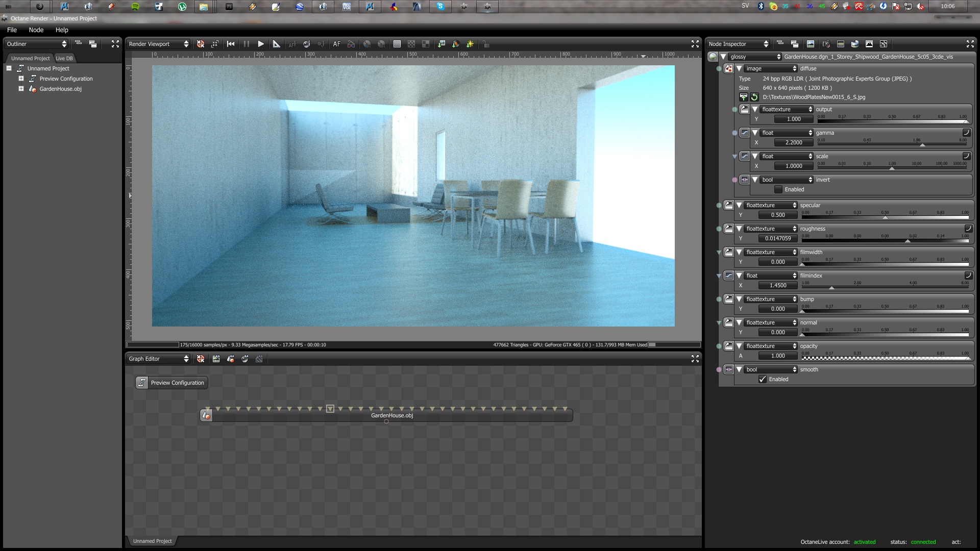This screenshot has width=980, height=551.
Task: Adjust the specular slider track
Action: tap(885, 216)
